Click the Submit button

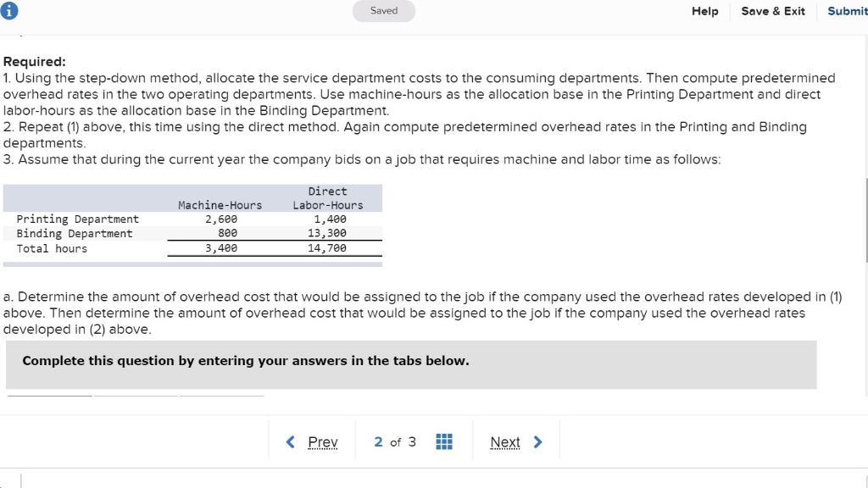click(846, 11)
